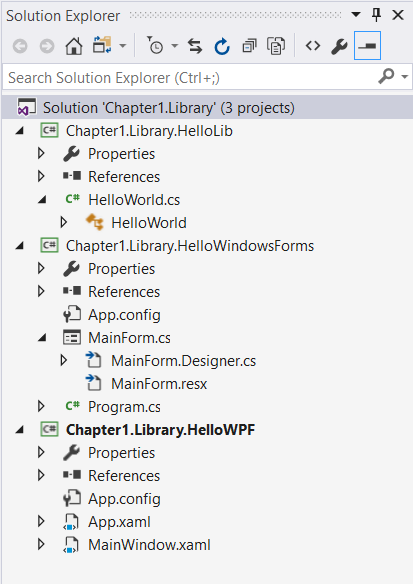Expand the MainWindow.xaml node
The image size is (413, 584).
click(41, 545)
